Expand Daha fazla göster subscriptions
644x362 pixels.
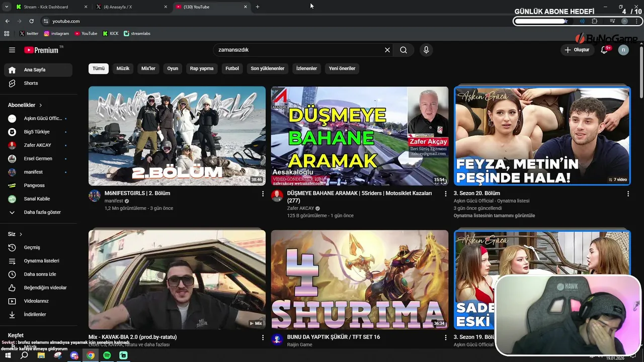pyautogui.click(x=38, y=212)
